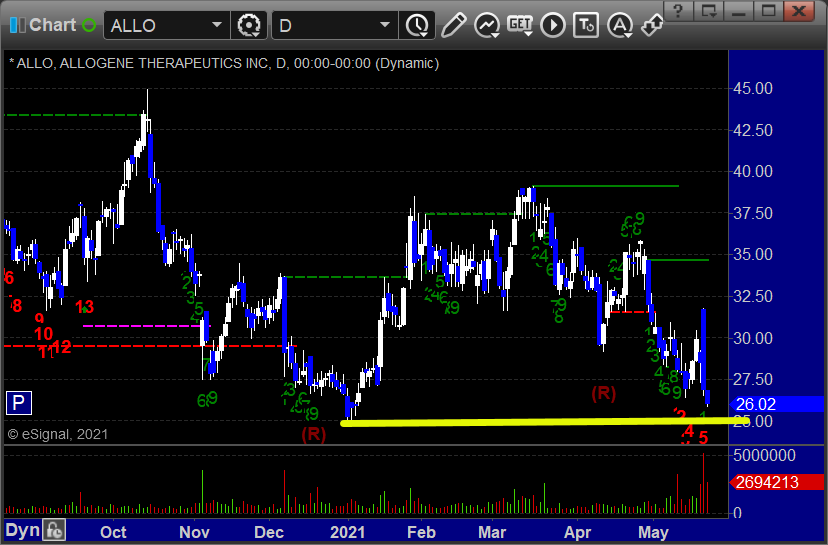Click the 2021 label on time axis

pyautogui.click(x=347, y=532)
